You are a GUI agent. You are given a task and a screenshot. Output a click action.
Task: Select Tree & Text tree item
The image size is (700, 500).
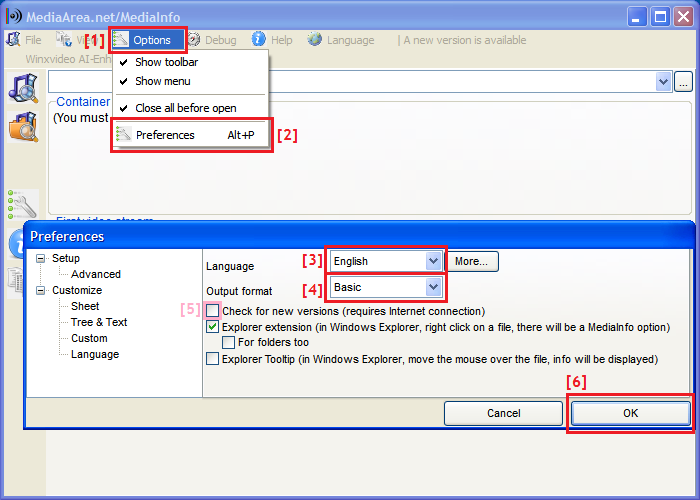pos(99,322)
